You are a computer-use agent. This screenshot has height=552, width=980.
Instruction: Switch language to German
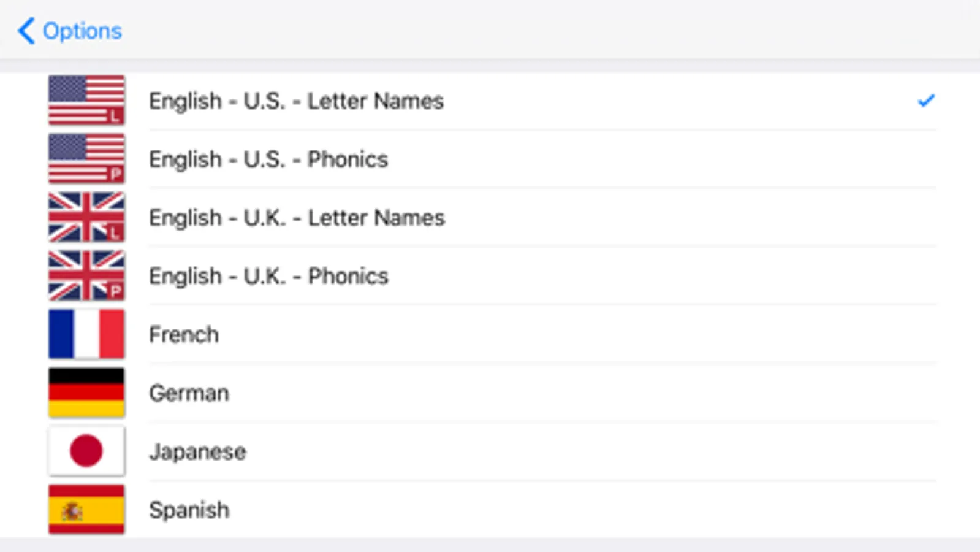click(x=189, y=393)
